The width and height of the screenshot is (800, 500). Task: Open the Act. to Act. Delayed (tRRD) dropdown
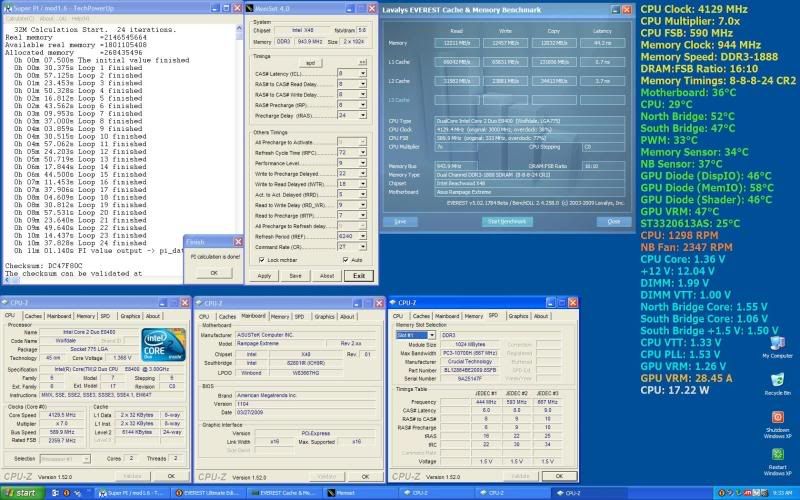363,194
